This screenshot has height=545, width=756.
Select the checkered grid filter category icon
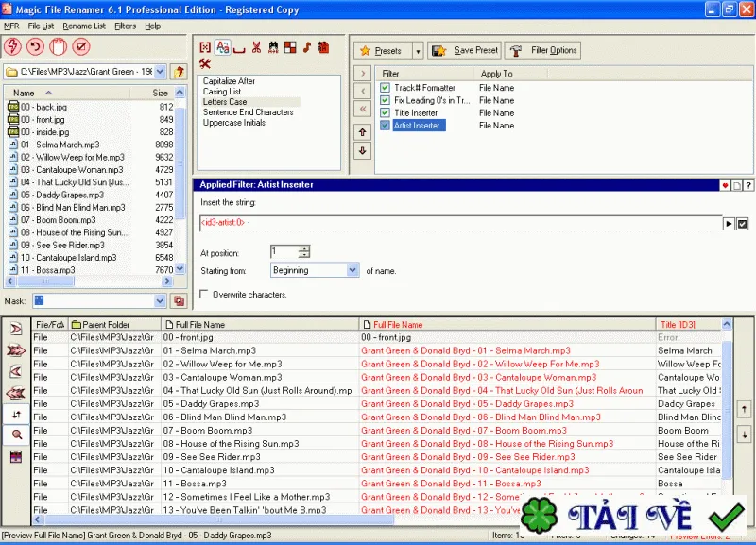[x=290, y=47]
